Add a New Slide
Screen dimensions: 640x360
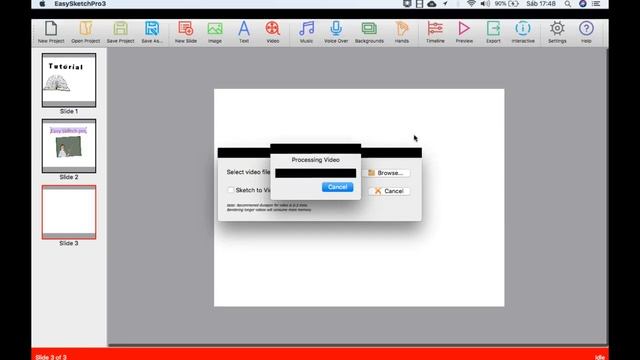click(186, 32)
